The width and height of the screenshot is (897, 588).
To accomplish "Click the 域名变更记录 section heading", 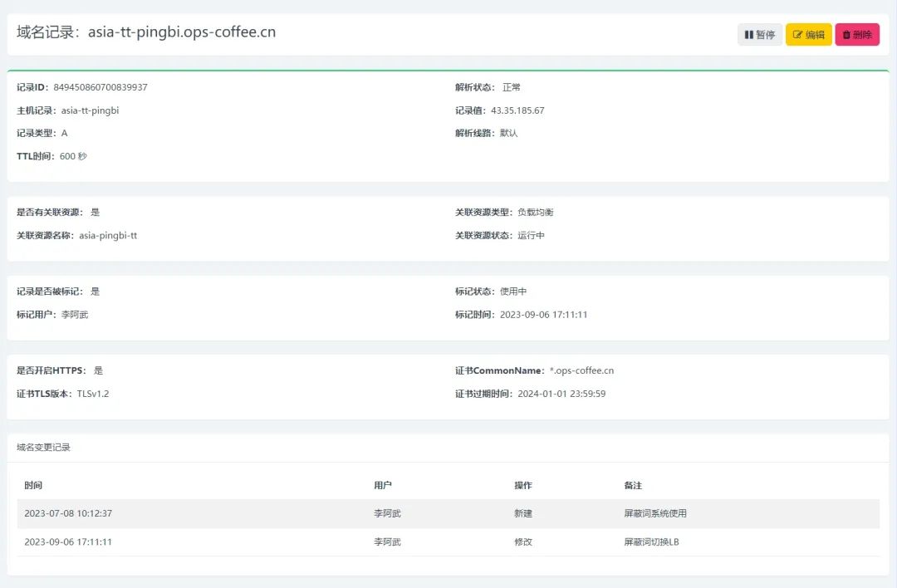I will [43, 447].
